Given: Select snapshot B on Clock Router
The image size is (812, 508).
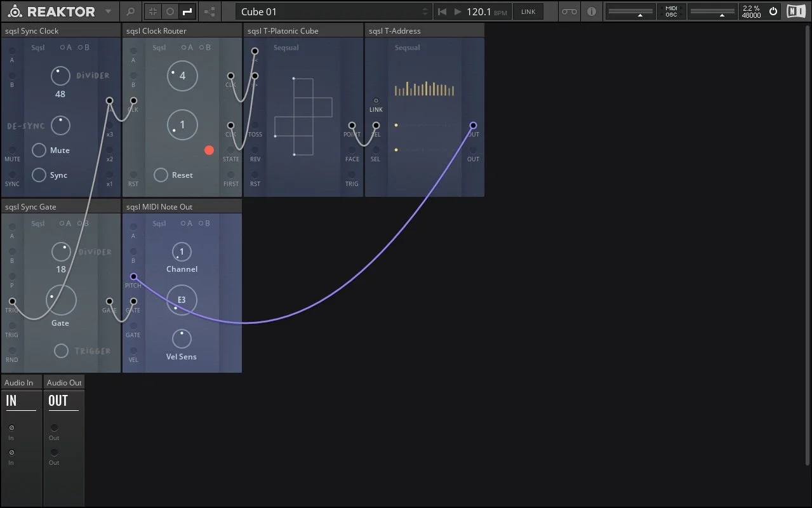Looking at the screenshot, I should 204,48.
